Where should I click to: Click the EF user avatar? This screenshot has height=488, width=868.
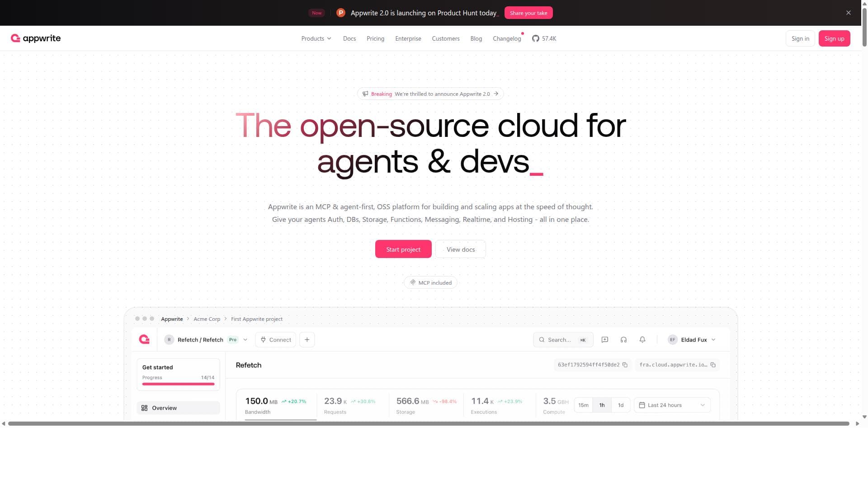pos(673,340)
